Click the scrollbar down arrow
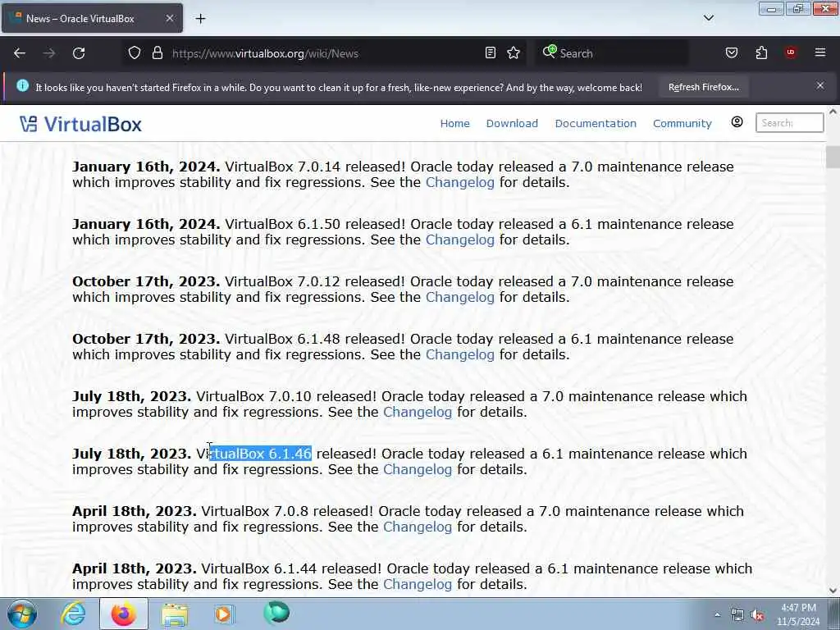This screenshot has width=840, height=630. (833, 590)
